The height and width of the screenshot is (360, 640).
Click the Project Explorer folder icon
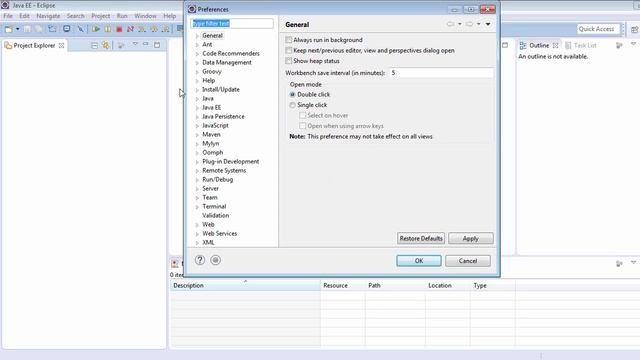pyautogui.click(x=8, y=45)
